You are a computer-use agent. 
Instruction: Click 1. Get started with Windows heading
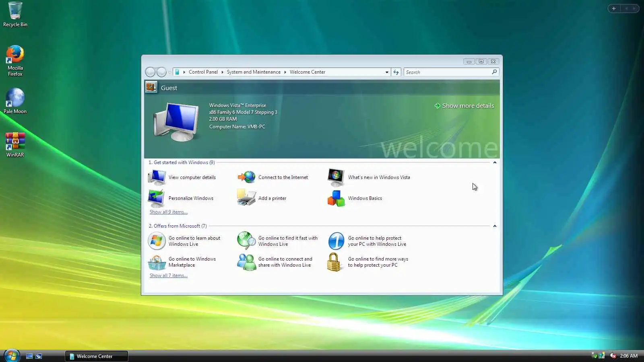[182, 162]
